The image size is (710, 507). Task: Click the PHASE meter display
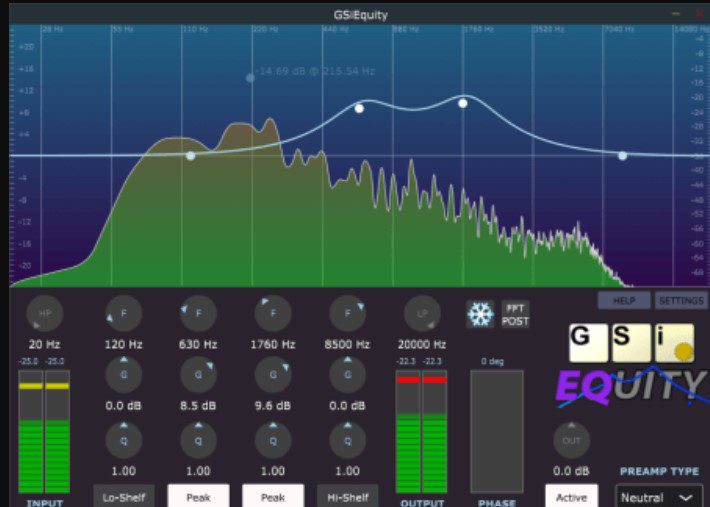497,431
